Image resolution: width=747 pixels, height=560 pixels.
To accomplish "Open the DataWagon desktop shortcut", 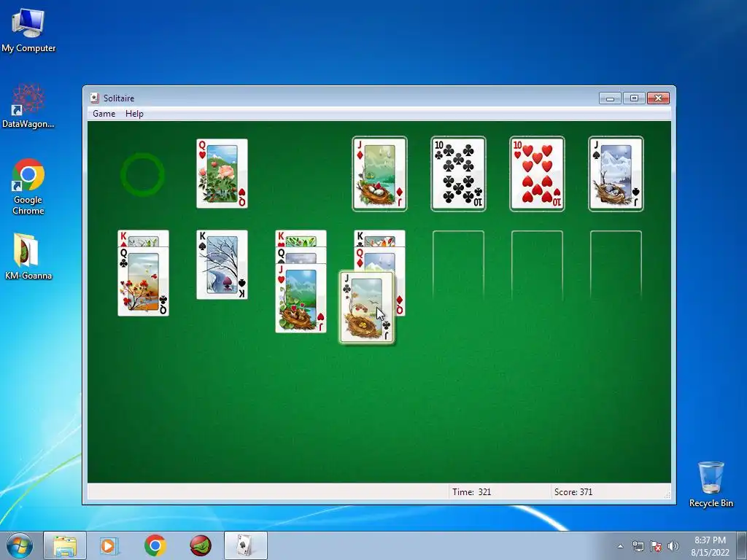I will [x=28, y=106].
